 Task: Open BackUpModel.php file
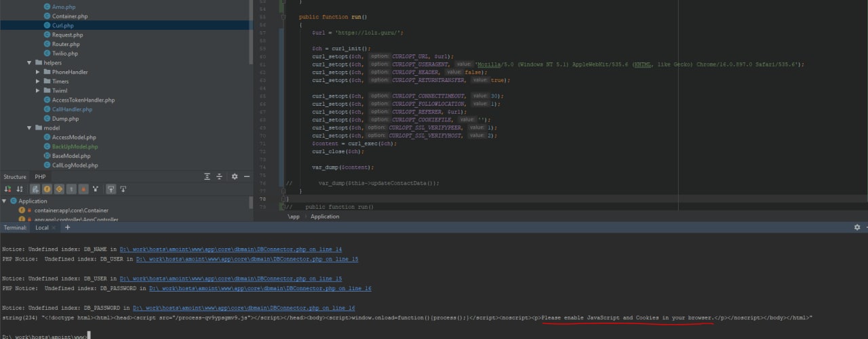pos(75,146)
